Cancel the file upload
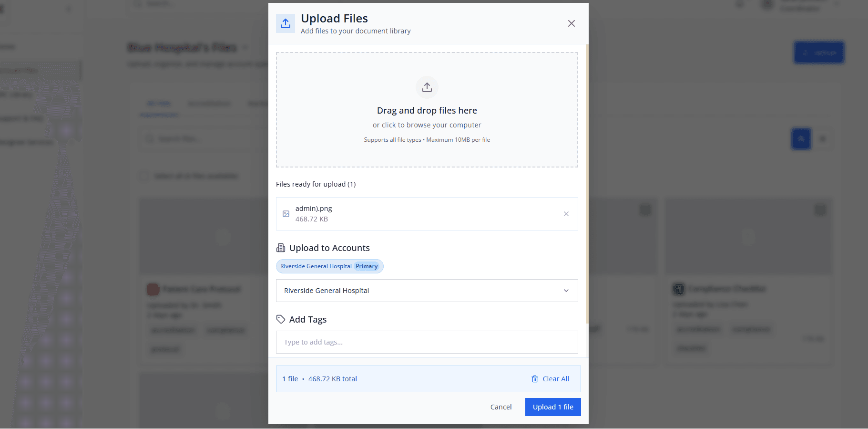The height and width of the screenshot is (429, 868). pyautogui.click(x=500, y=407)
